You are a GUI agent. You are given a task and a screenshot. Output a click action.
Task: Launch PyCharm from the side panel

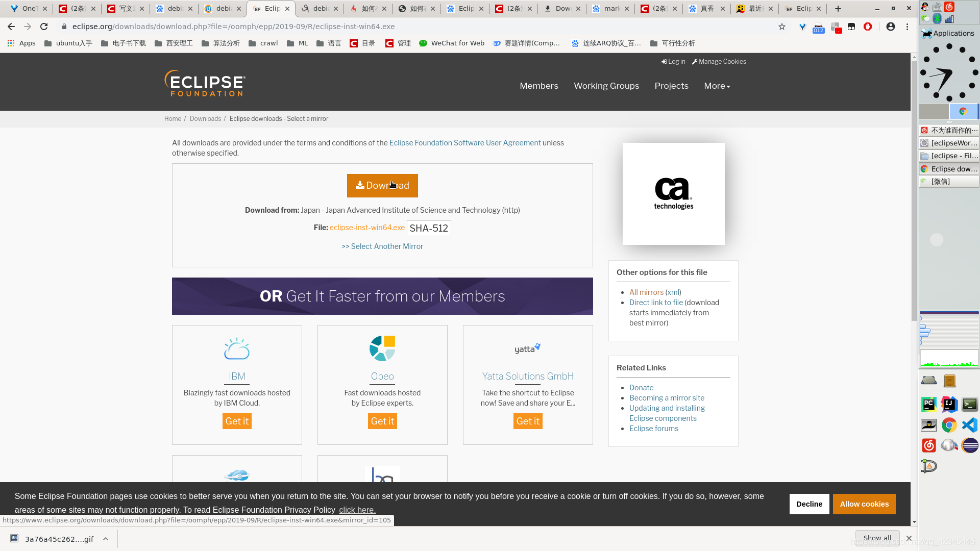coord(928,405)
